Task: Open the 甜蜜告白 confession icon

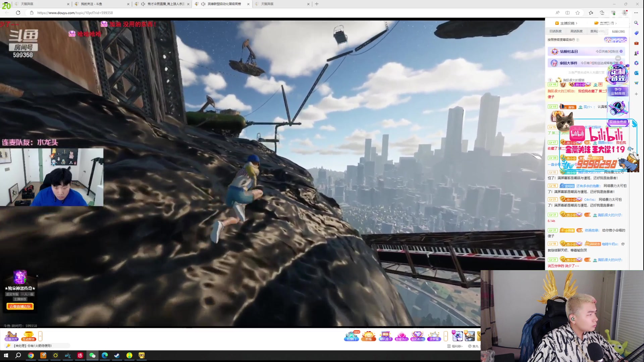Action: point(401,336)
